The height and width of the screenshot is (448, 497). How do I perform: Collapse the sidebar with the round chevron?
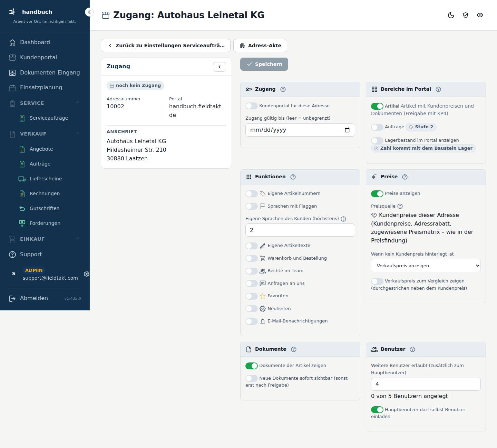[x=89, y=12]
